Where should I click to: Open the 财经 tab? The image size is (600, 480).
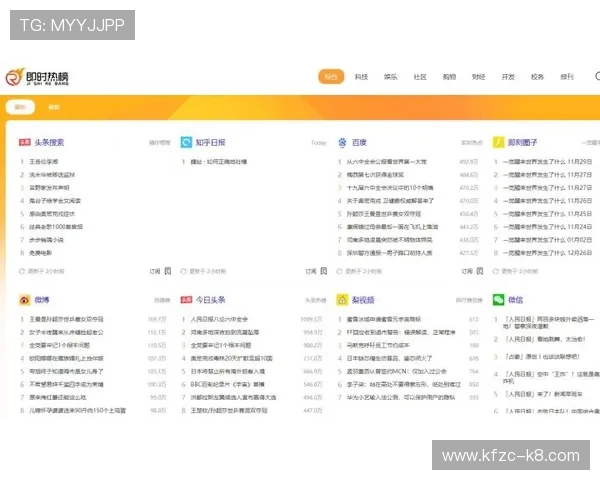pyautogui.click(x=479, y=77)
